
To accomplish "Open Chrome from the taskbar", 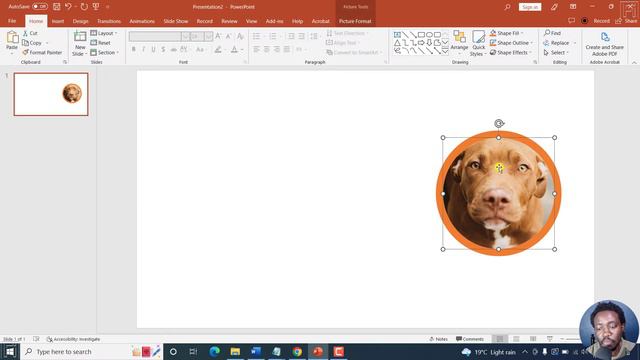I will point(297,351).
